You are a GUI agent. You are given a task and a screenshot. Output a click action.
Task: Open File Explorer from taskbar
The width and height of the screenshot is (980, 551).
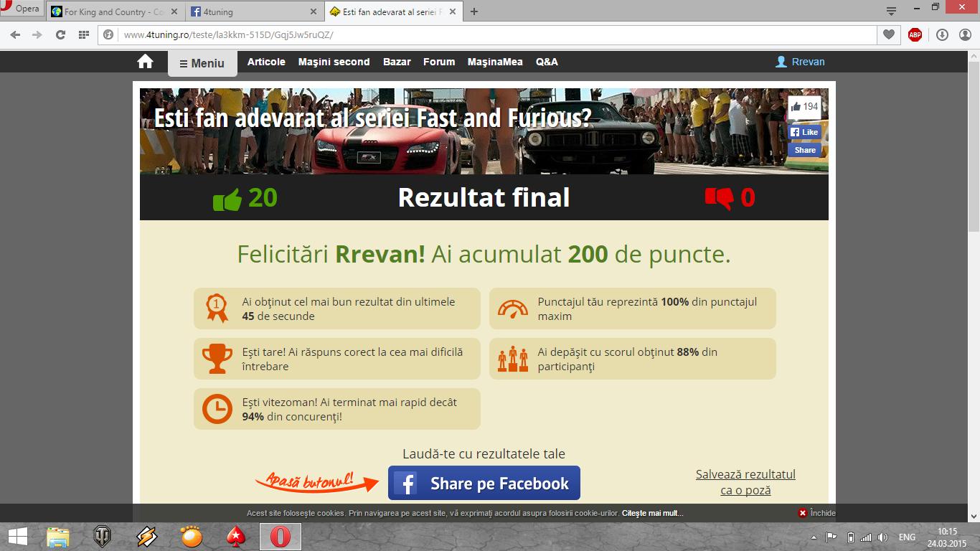click(58, 536)
